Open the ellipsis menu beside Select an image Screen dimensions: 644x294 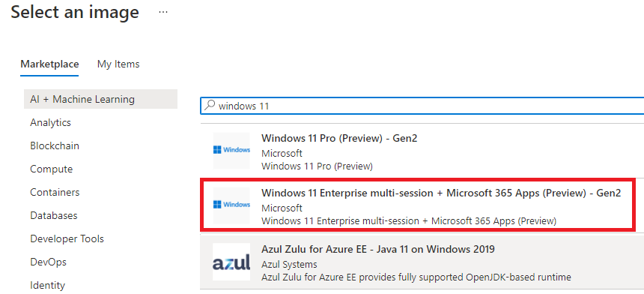(163, 12)
